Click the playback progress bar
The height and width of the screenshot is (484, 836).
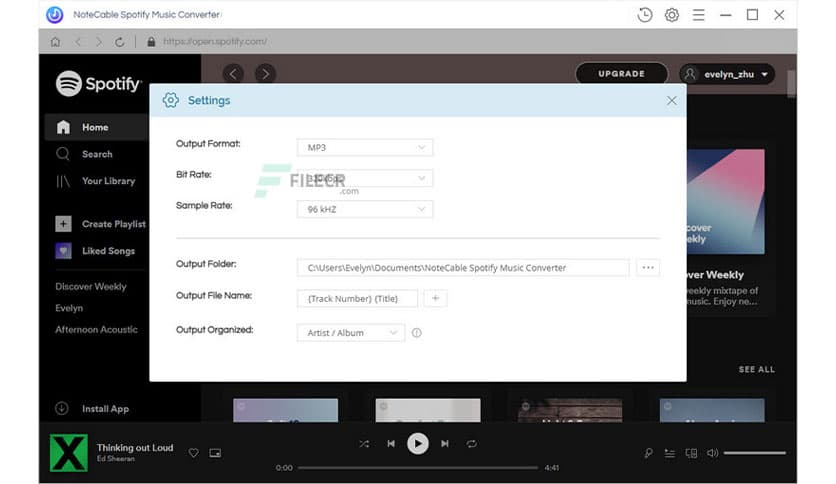[x=417, y=467]
